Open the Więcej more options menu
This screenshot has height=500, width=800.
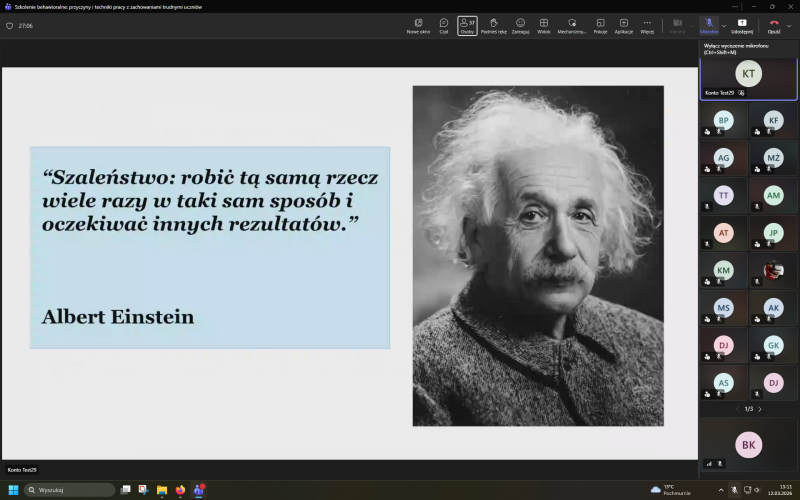[647, 25]
